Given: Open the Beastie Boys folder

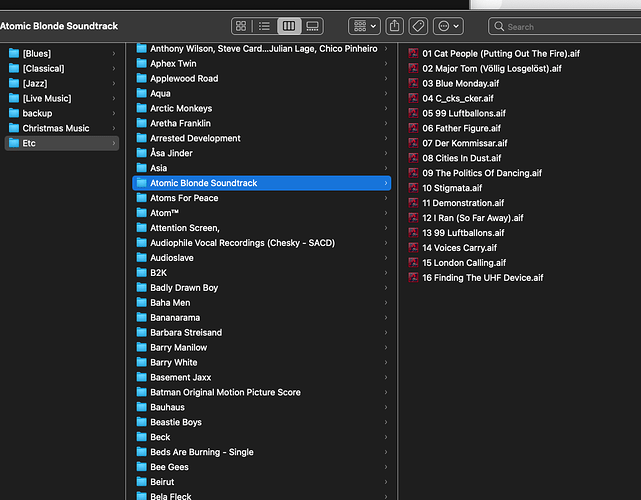Looking at the screenshot, I should (x=262, y=422).
